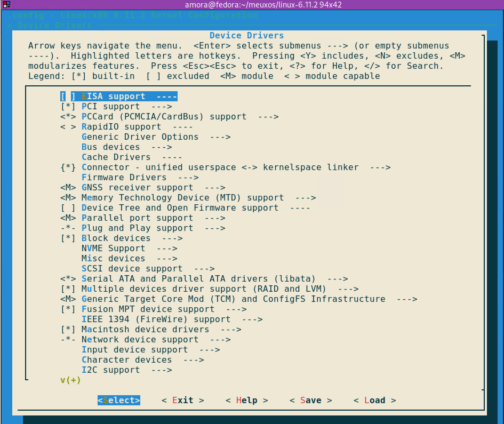Toggle the EISA support checkbox
Screen dimensions: 504x424
(x=68, y=97)
